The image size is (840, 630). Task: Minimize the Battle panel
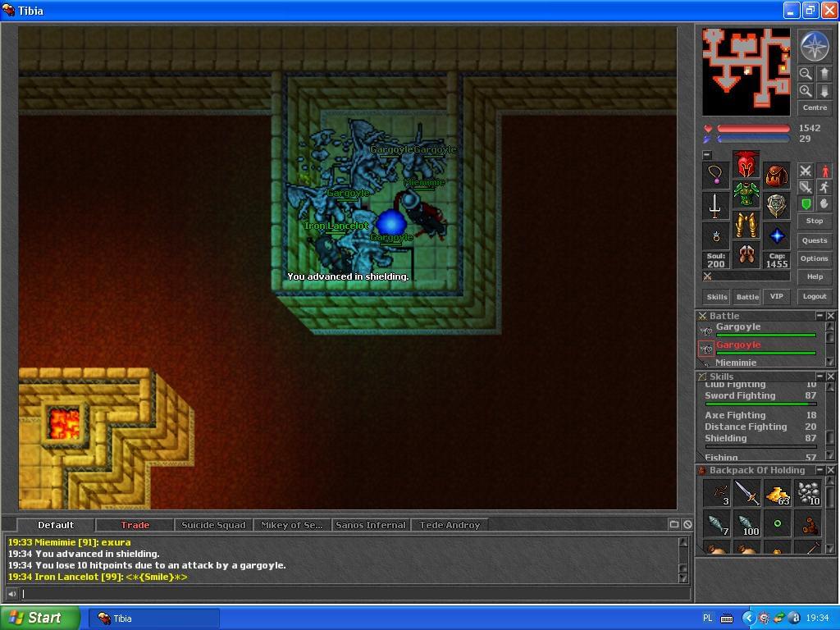819,316
